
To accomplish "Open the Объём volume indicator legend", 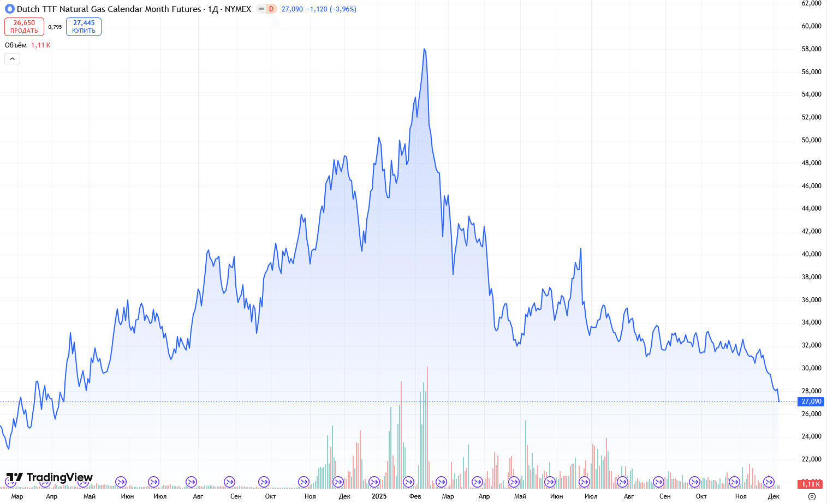I will point(16,45).
